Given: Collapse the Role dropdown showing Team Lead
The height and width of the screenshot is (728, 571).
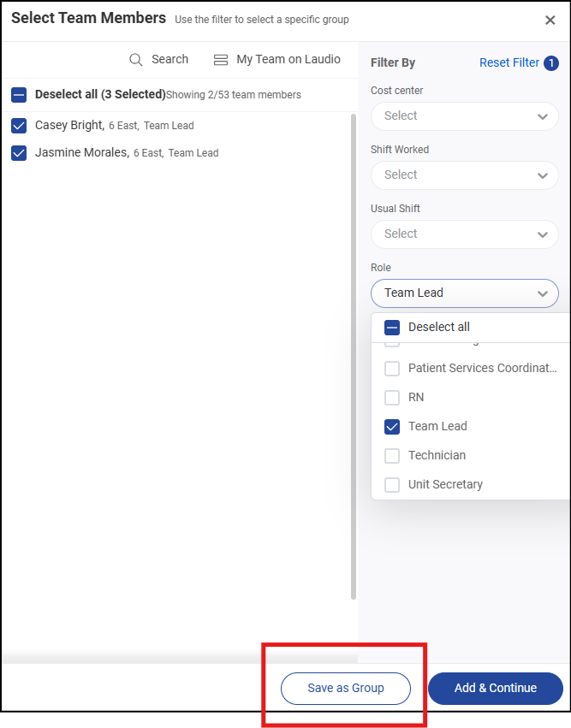Looking at the screenshot, I should [x=464, y=293].
